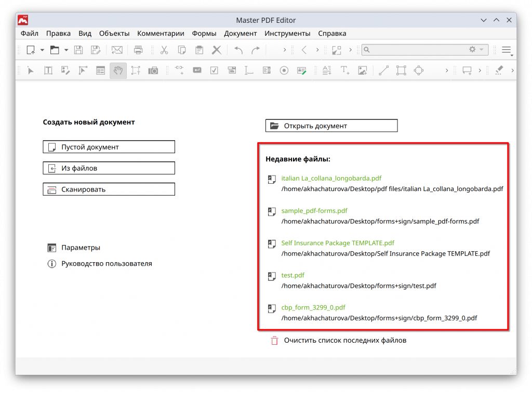Open recent file sample_pdf-forms.pdf
532x393 pixels.
tap(314, 211)
